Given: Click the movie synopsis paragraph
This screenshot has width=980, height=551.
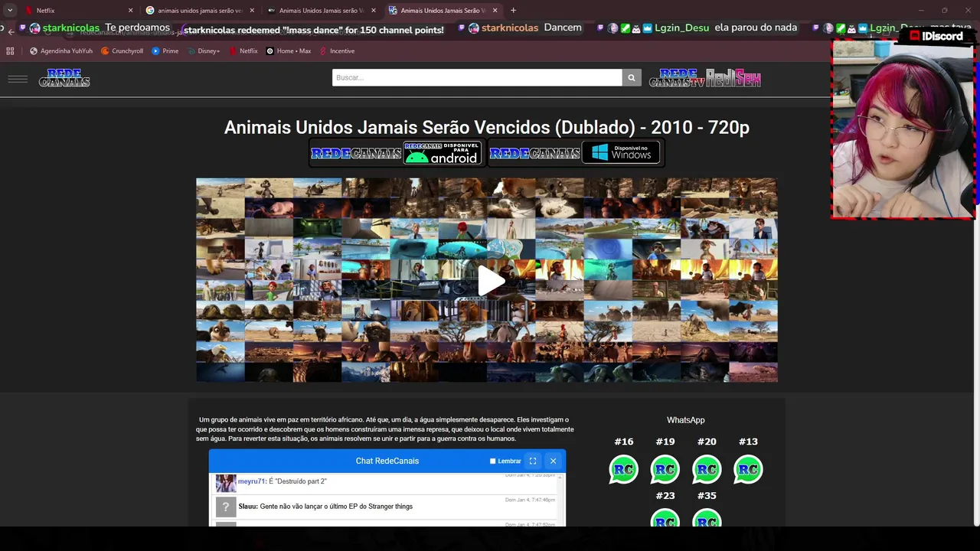Looking at the screenshot, I should (385, 429).
